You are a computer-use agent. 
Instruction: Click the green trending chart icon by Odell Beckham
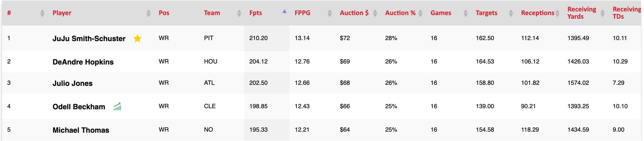point(117,106)
